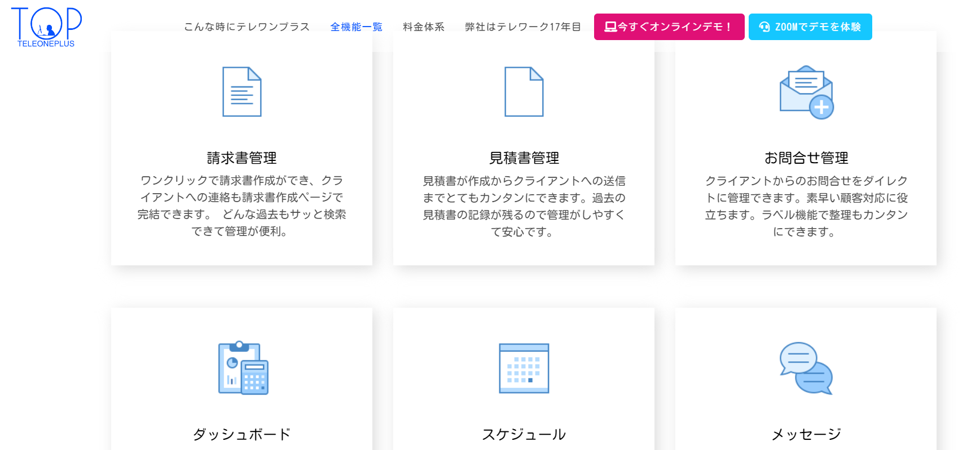Open 料金体系 pricing menu item

[424, 27]
